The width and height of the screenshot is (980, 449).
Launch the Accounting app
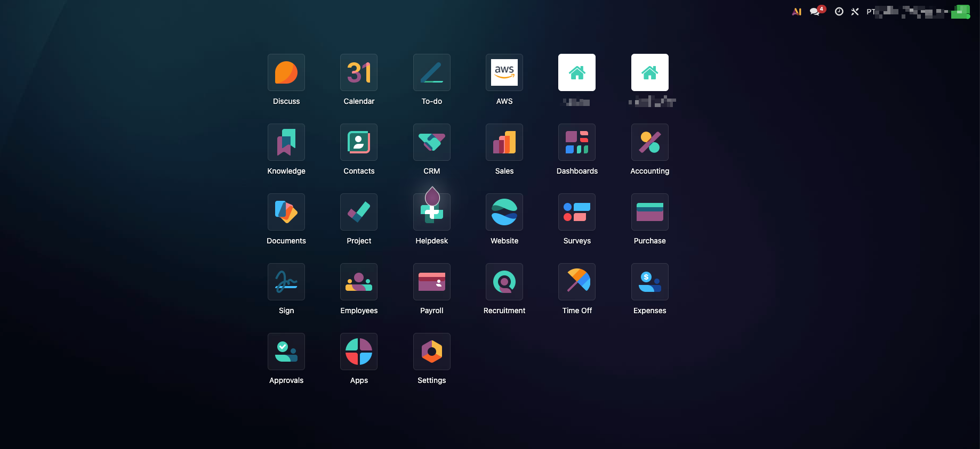coord(650,142)
